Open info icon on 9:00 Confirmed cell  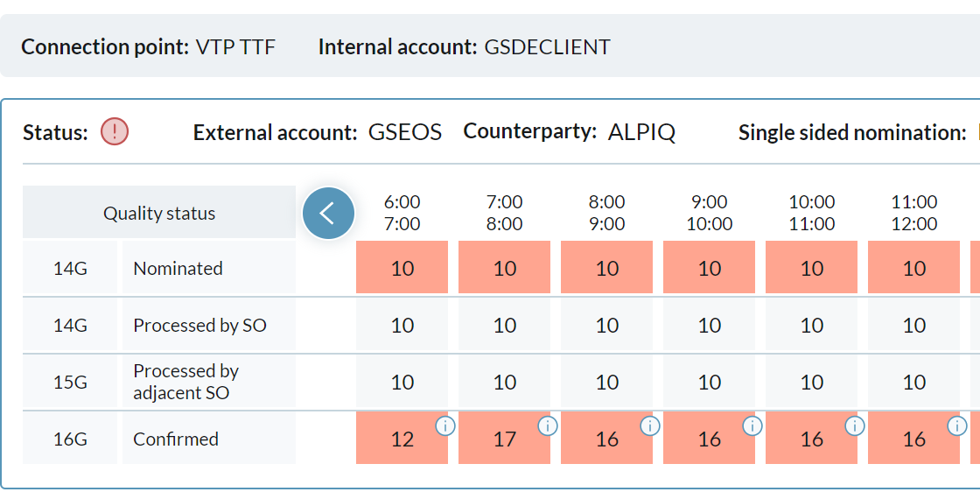[x=752, y=425]
